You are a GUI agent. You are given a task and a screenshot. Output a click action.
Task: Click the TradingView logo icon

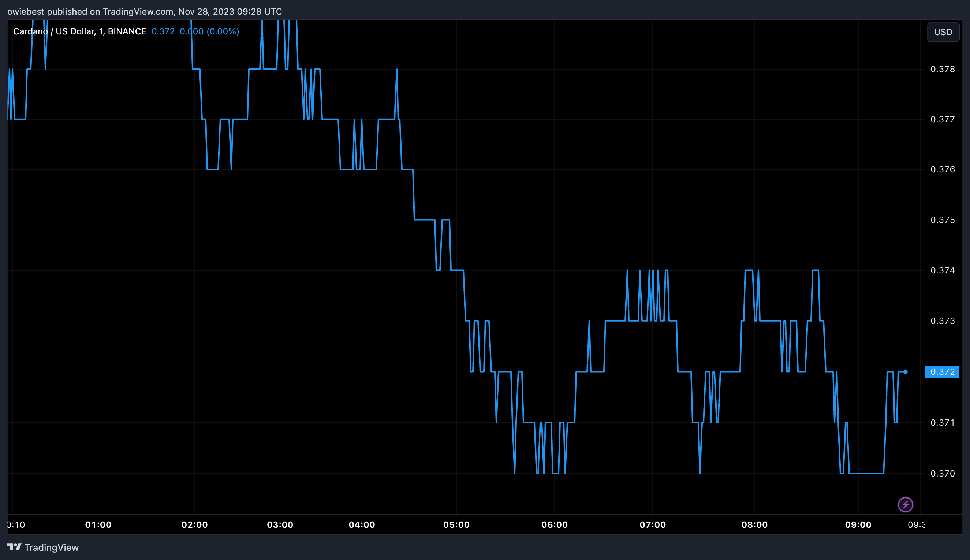tap(14, 547)
